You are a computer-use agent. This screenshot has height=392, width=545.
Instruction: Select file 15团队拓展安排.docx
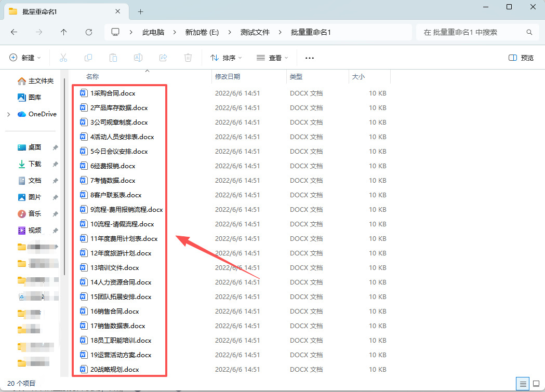(121, 297)
